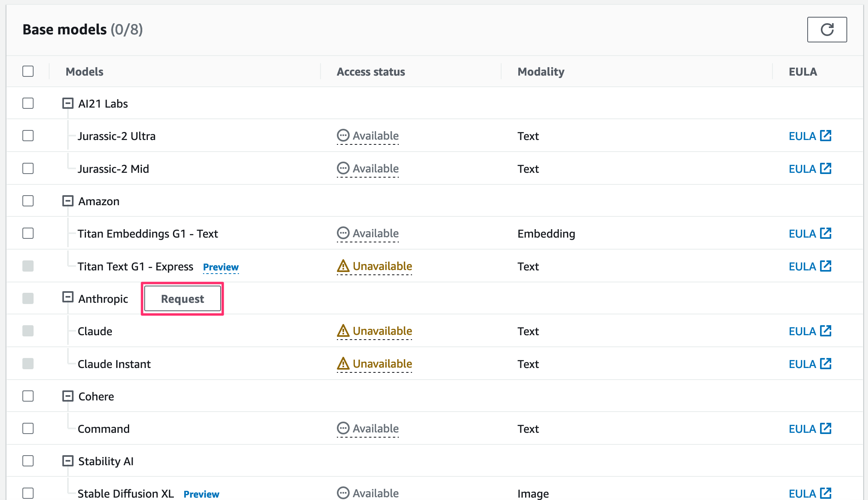The width and height of the screenshot is (868, 500).
Task: Click the Claude Instant EULA external link icon
Action: coord(825,364)
